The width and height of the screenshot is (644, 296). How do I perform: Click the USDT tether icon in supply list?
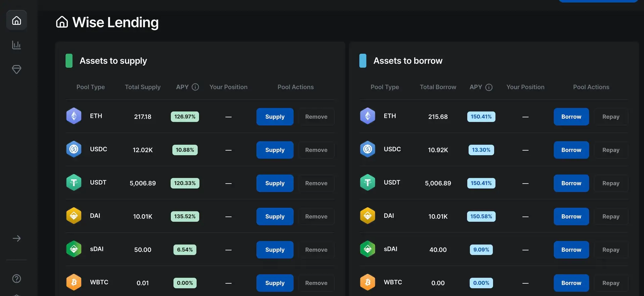point(74,183)
